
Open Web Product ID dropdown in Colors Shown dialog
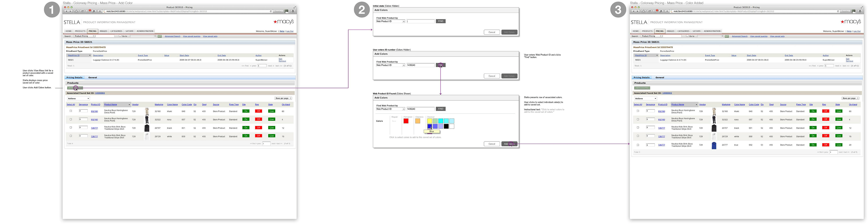[391, 109]
